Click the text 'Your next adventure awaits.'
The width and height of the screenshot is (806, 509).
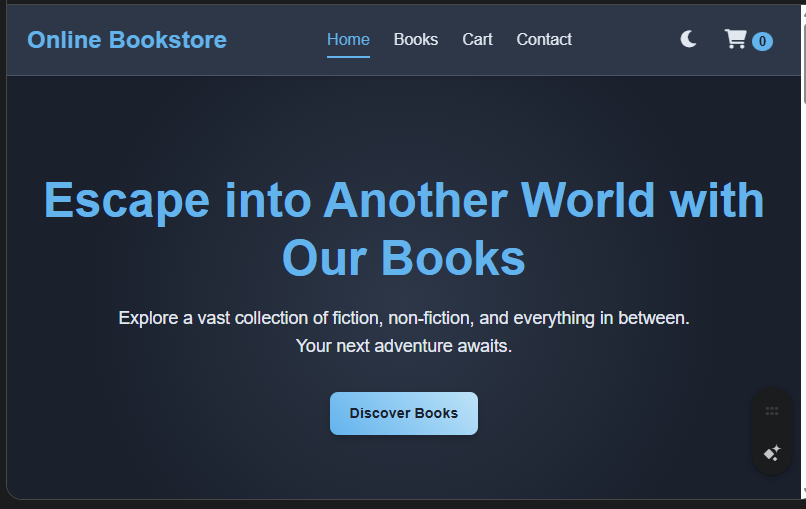(x=404, y=346)
